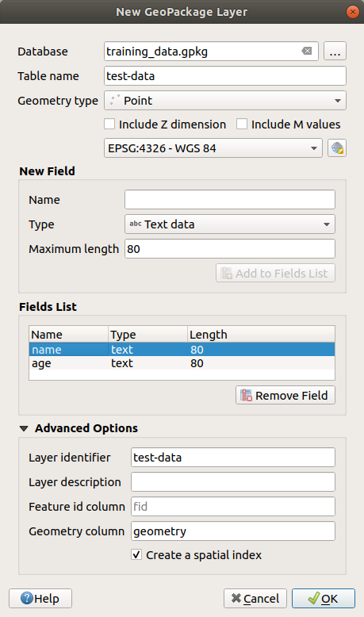Enable Include Z dimension checkbox
This screenshot has width=364, height=617.
(109, 125)
